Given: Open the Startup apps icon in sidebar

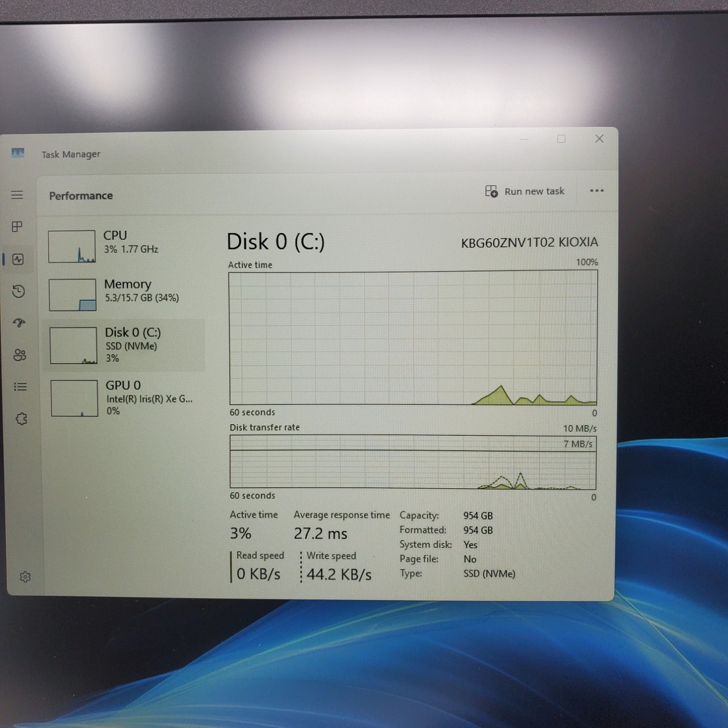Looking at the screenshot, I should point(19,323).
